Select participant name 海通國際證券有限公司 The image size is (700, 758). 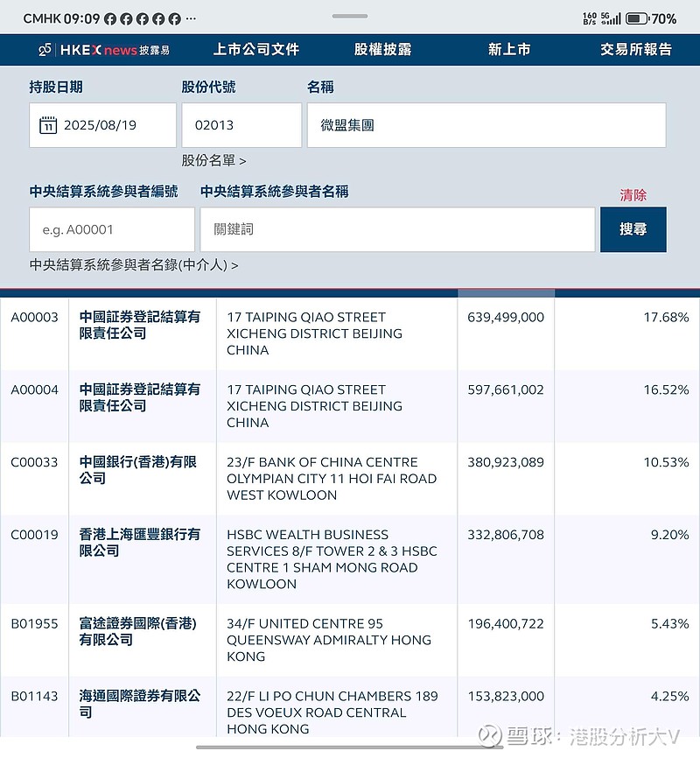[x=140, y=704]
